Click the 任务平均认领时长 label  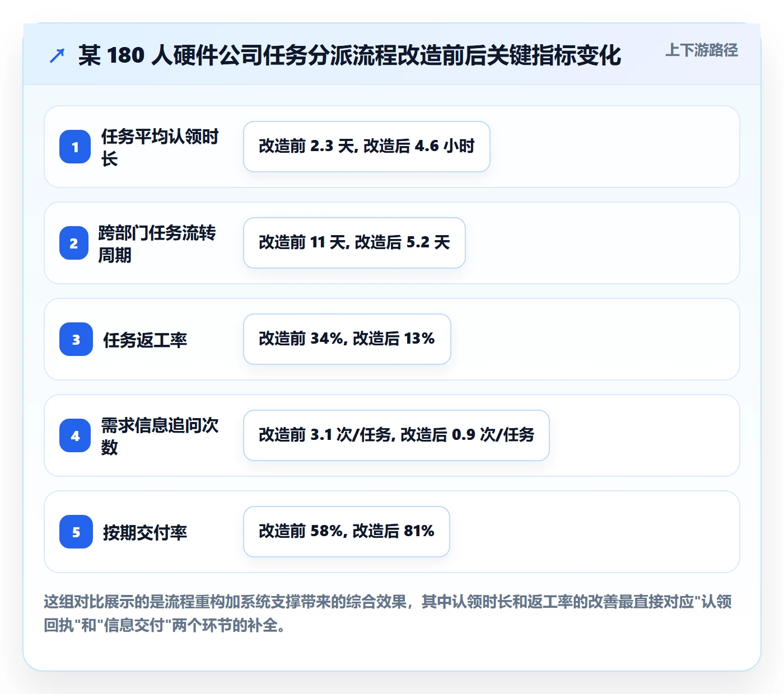tap(160, 147)
